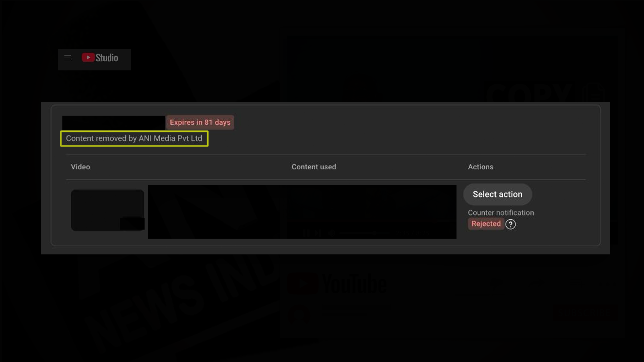Click the Content used column header
644x362 pixels.
tap(314, 167)
